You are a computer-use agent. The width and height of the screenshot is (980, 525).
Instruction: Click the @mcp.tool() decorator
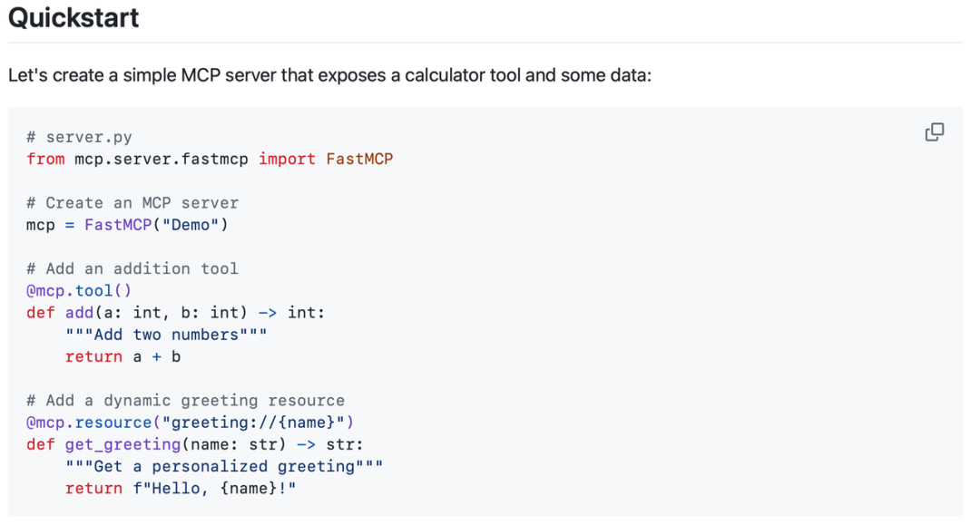tap(79, 290)
